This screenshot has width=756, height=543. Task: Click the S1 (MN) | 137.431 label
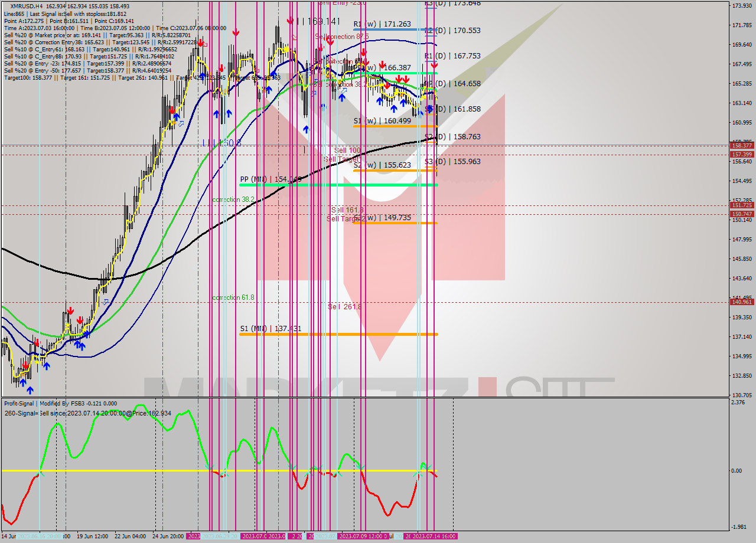click(271, 329)
